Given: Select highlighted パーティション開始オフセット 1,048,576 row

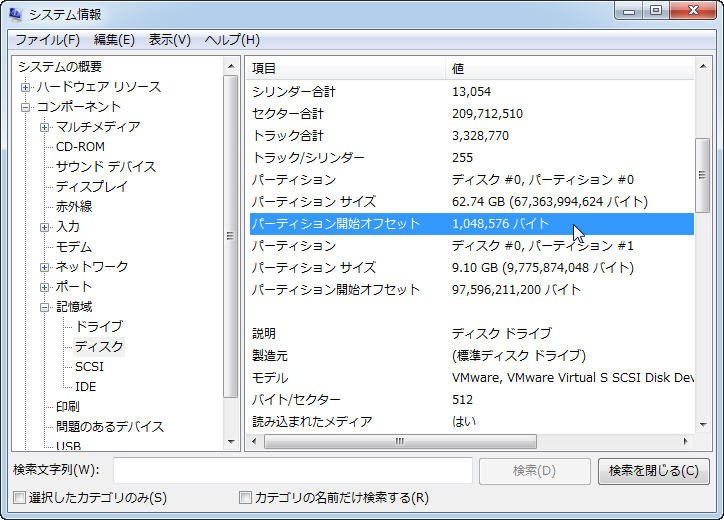Looking at the screenshot, I should (x=471, y=224).
